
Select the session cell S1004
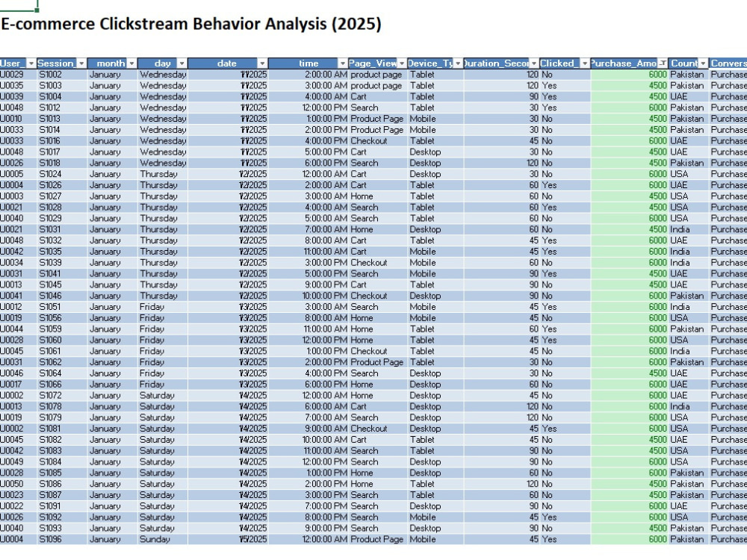click(x=63, y=96)
